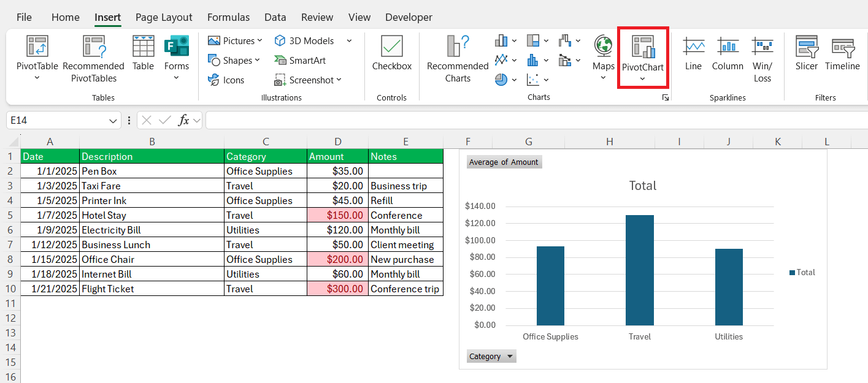This screenshot has width=868, height=383.
Task: Switch to the Page Layout tab
Action: [164, 17]
